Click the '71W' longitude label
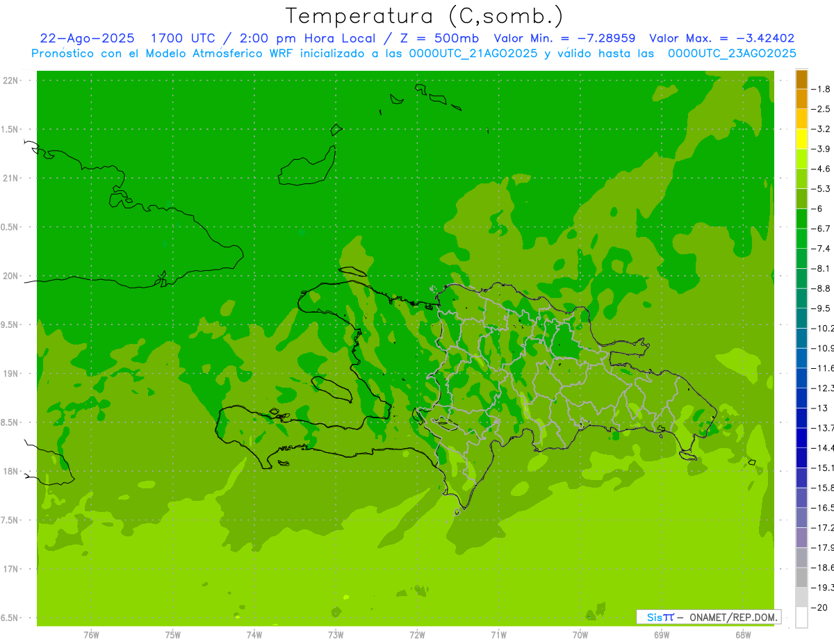This screenshot has height=644, width=834. click(x=498, y=634)
